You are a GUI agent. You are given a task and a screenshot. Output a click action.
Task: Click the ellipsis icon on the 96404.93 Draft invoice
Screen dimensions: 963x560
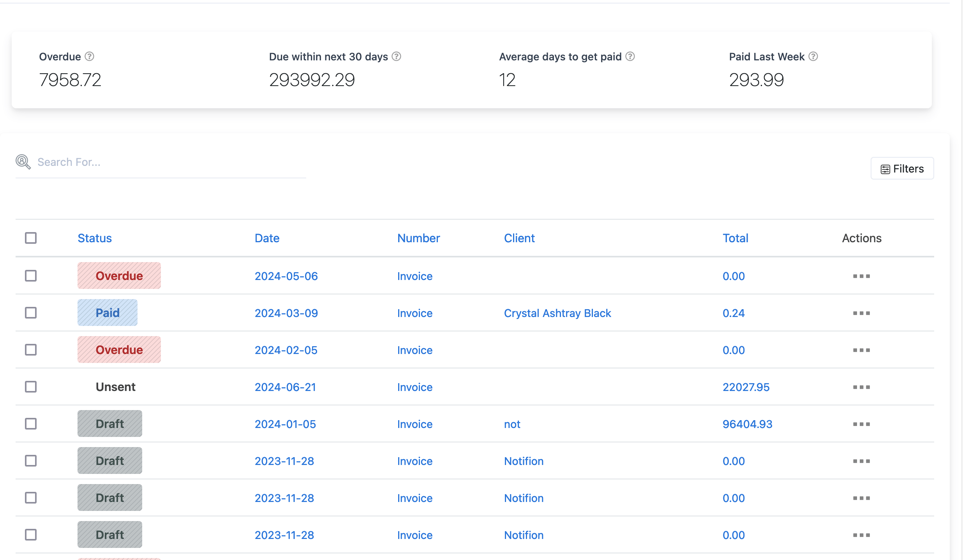[x=861, y=424]
